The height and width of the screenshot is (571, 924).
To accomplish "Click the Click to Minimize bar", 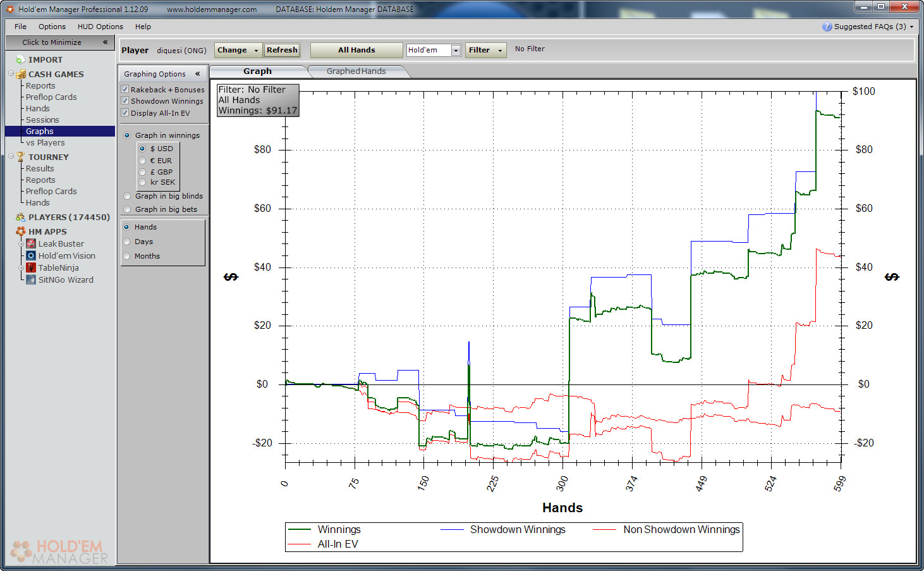I will pos(60,42).
